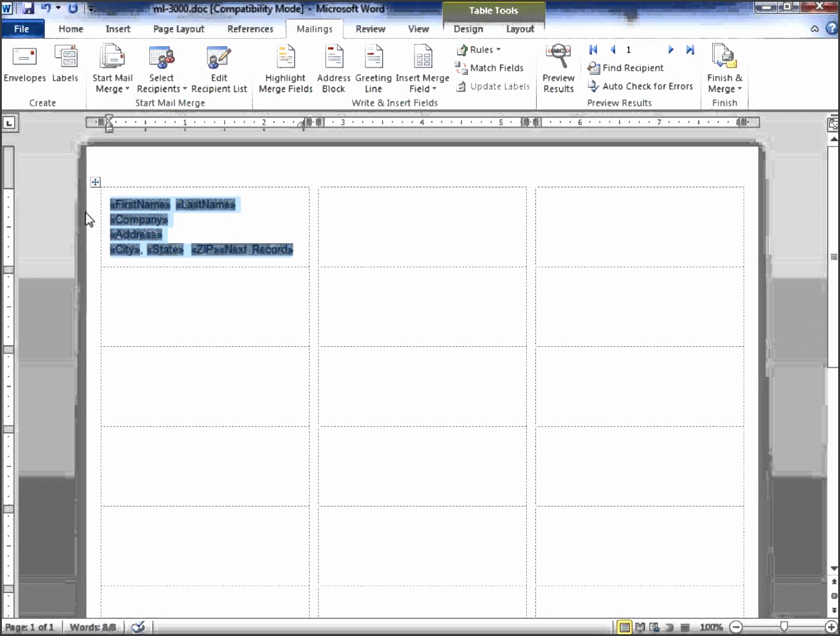Open Find Recipient search
Image resolution: width=840 pixels, height=636 pixels.
(626, 68)
